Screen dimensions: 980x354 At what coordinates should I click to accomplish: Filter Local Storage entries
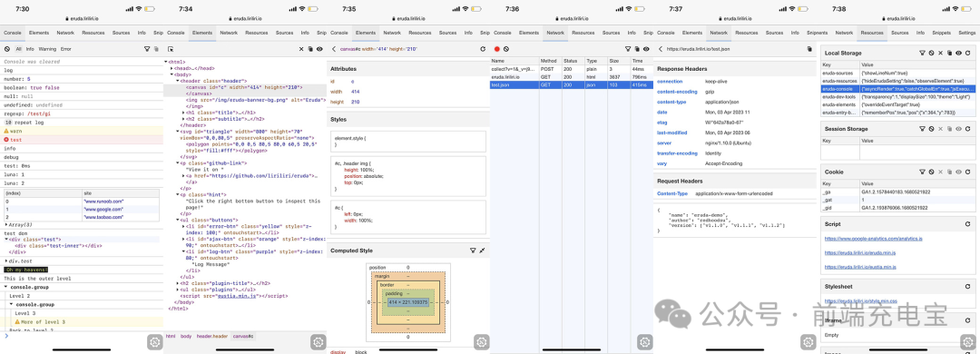[922, 54]
